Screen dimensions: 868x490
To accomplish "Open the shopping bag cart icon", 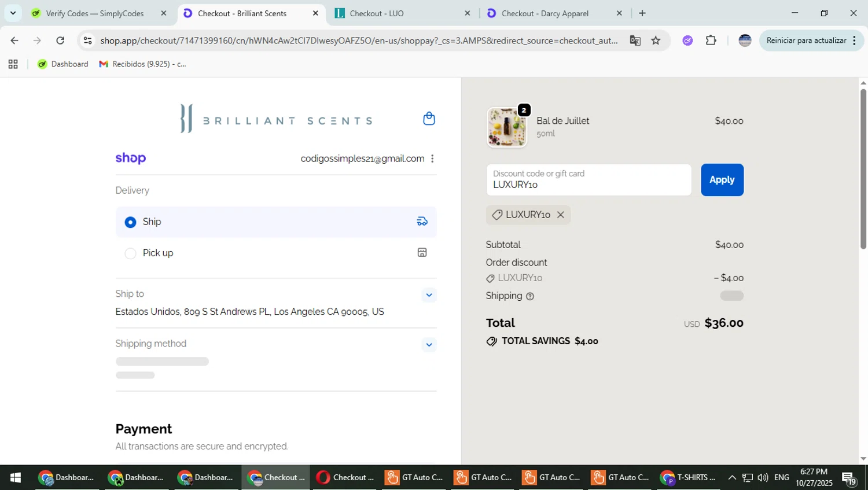I will tap(429, 119).
